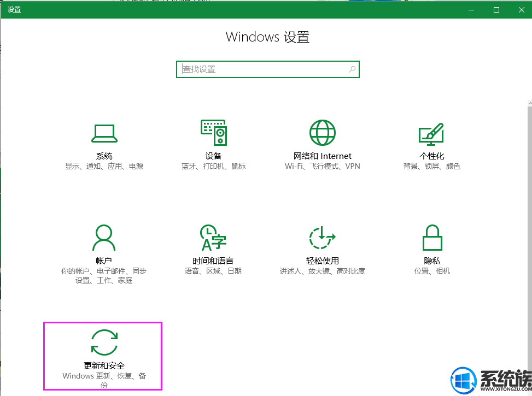Viewport: 532px width, 396px height.
Task: Click the 更新和安全 label
Action: point(104,366)
